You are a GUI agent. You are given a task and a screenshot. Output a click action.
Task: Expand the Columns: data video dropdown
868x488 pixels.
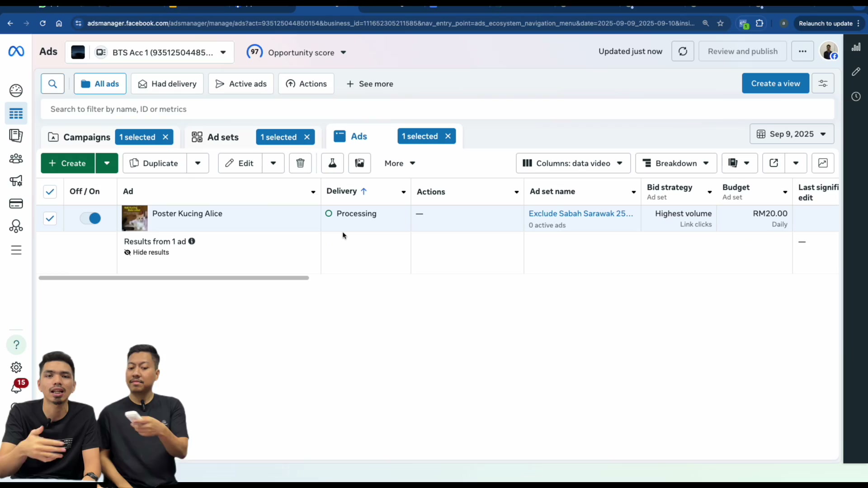(573, 163)
